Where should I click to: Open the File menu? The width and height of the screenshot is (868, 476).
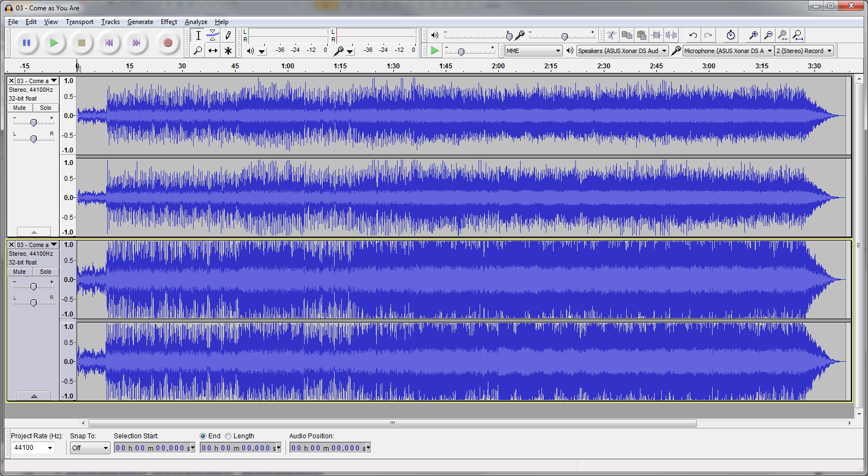click(x=13, y=22)
